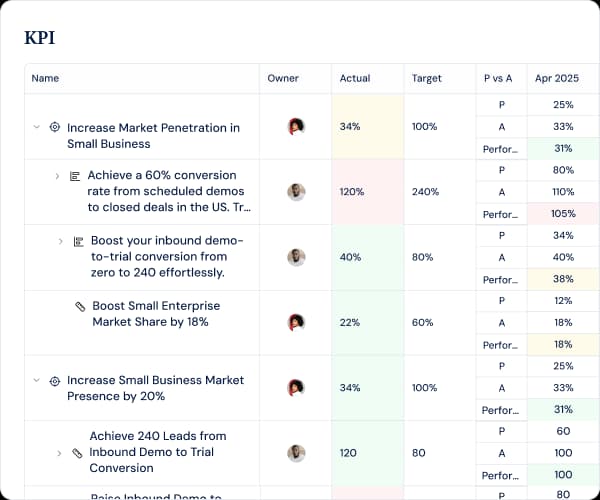Image resolution: width=600 pixels, height=500 pixels.
Task: Select the 40% Actual cell of the Boost inbound demo row
Action: click(x=368, y=257)
